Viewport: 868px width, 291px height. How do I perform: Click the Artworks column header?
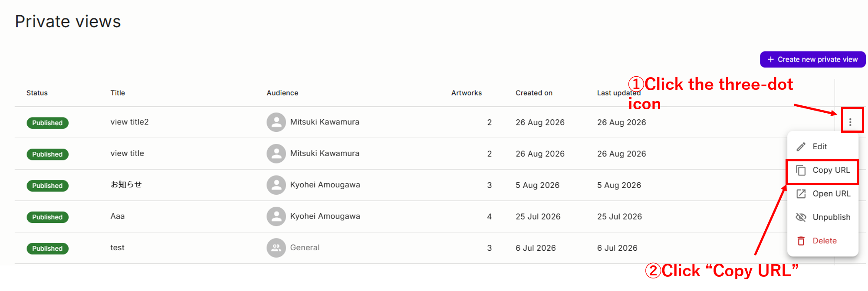coord(467,93)
